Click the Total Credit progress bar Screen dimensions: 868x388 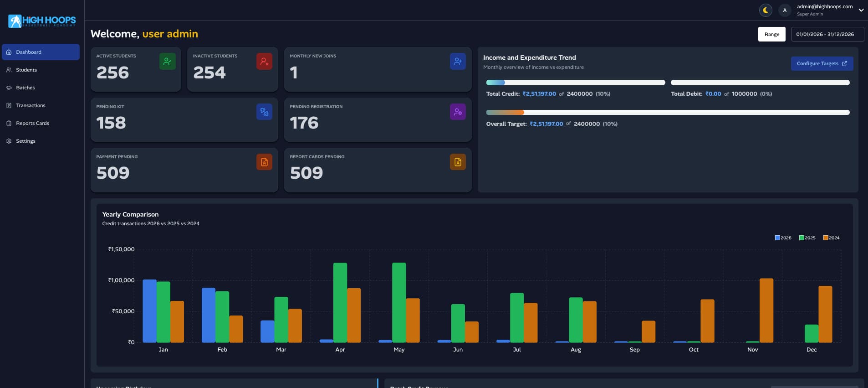pos(576,83)
